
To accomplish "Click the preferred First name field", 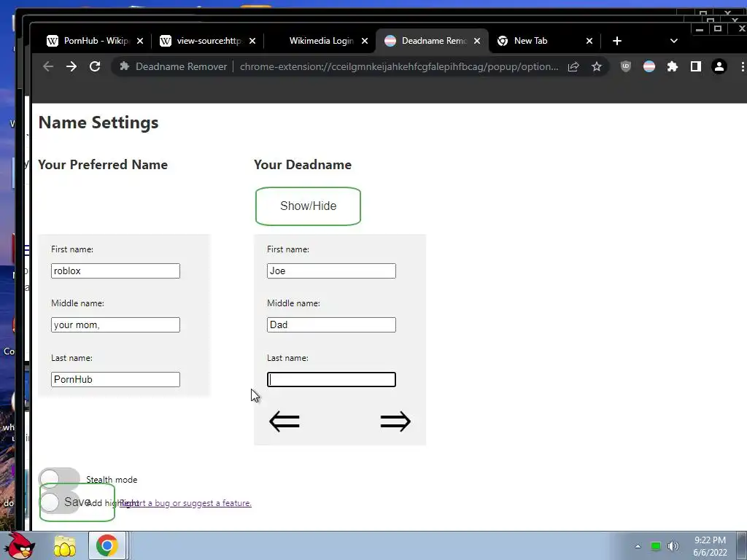I will (115, 271).
